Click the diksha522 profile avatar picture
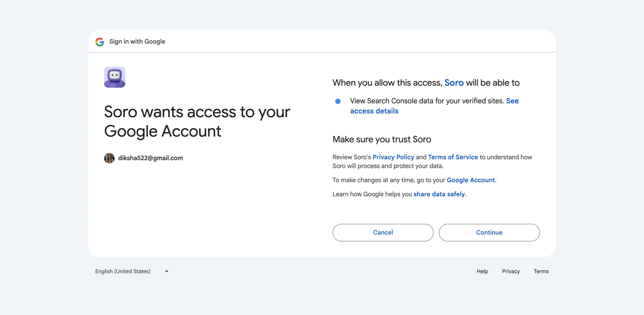The image size is (644, 315). coord(109,158)
